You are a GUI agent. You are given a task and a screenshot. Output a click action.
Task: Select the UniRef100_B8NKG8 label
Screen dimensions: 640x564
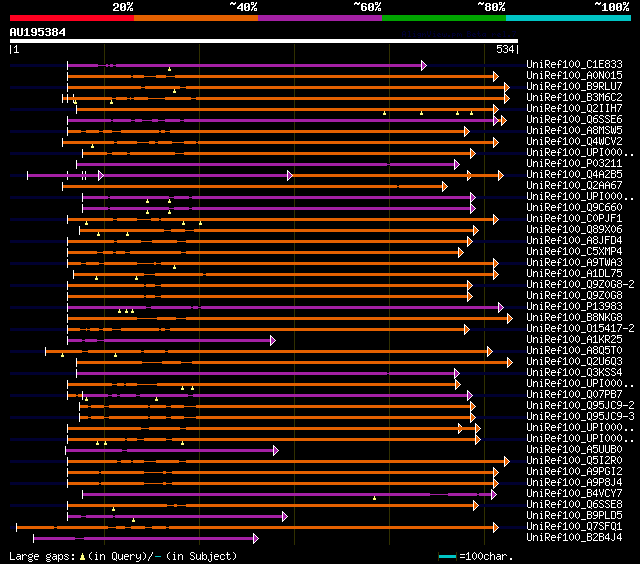[574, 318]
